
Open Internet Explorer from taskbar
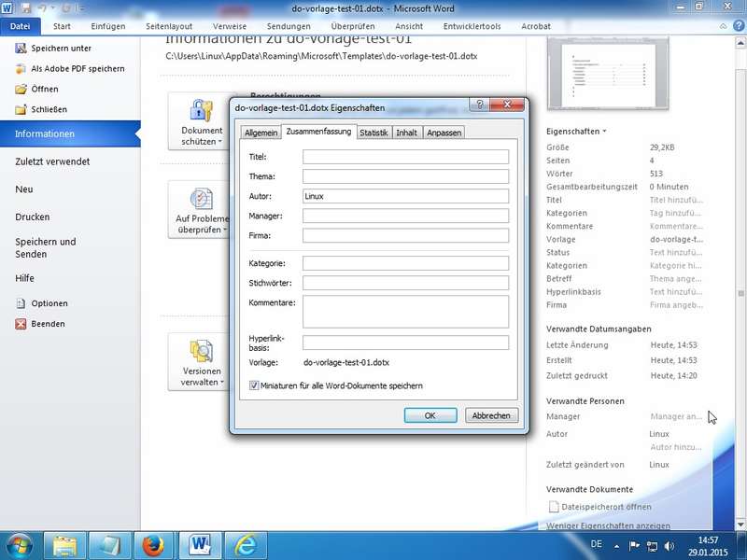(x=246, y=546)
